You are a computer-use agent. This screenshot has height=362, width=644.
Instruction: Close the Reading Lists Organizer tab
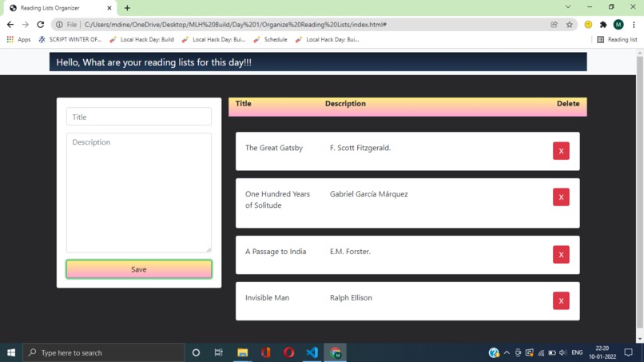pos(109,8)
